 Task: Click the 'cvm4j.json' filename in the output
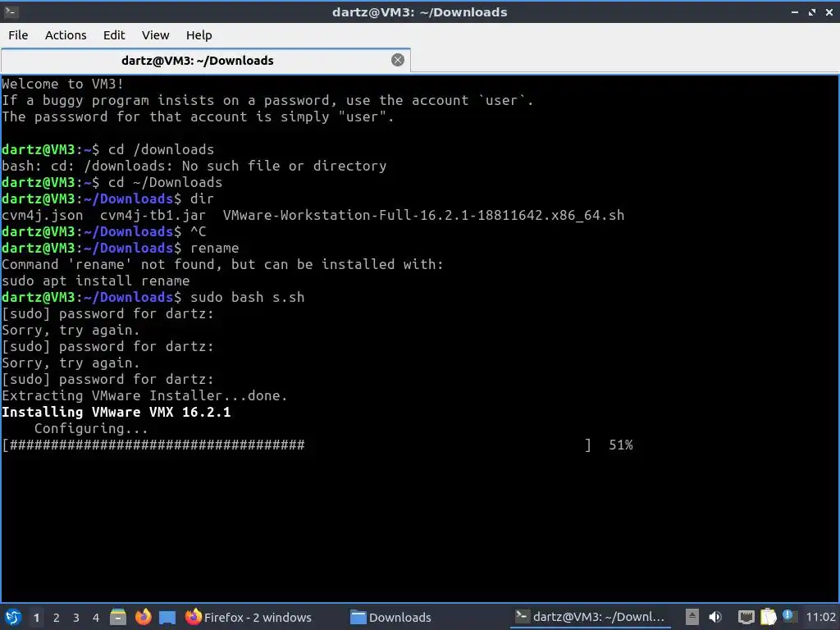coord(43,216)
